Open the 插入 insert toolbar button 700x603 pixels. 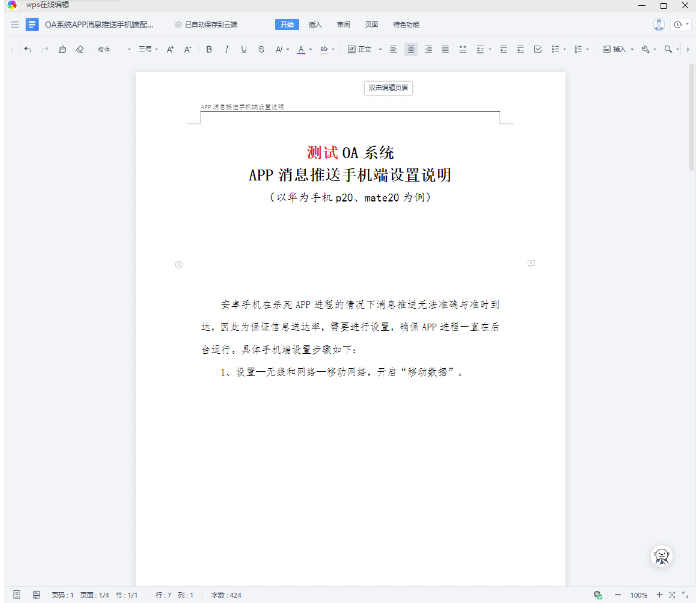[x=618, y=49]
